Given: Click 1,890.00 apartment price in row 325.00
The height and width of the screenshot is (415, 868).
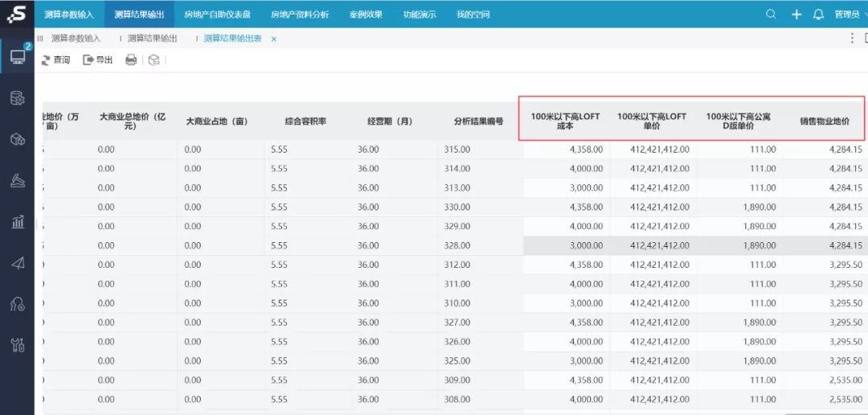Looking at the screenshot, I should (739, 360).
